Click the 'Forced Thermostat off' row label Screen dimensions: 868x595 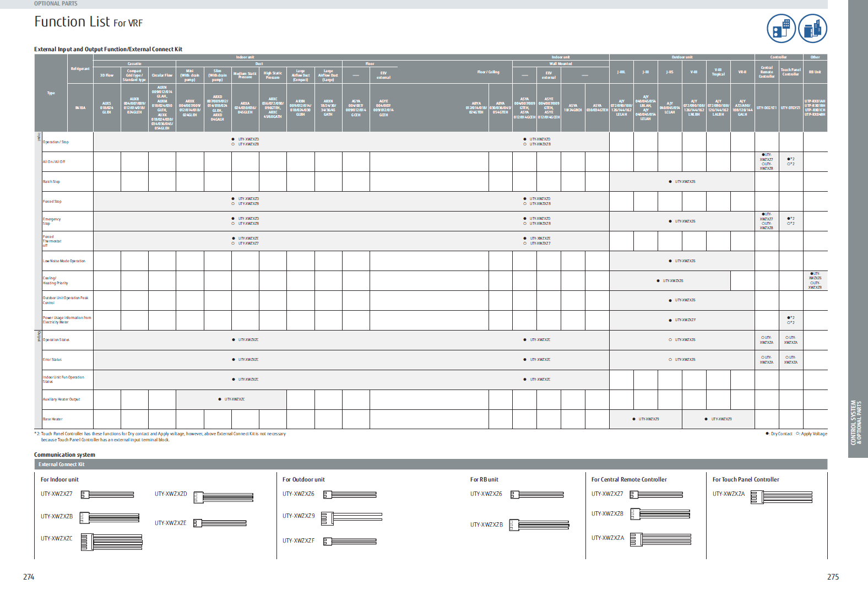[52, 241]
